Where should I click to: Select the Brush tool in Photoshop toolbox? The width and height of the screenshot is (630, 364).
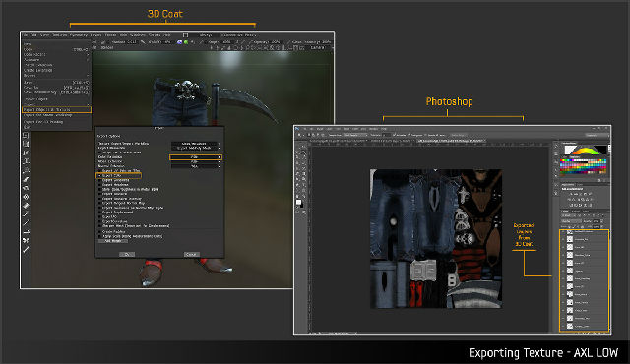303,163
